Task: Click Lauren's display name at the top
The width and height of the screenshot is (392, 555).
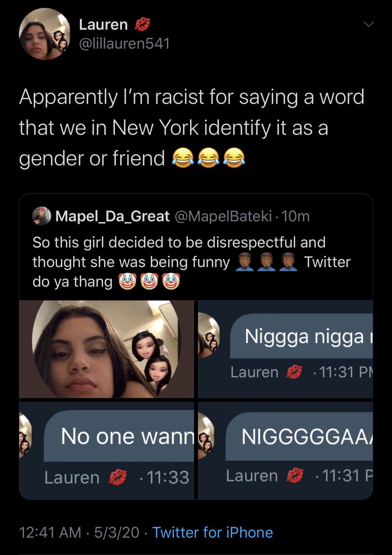Action: coord(104,25)
